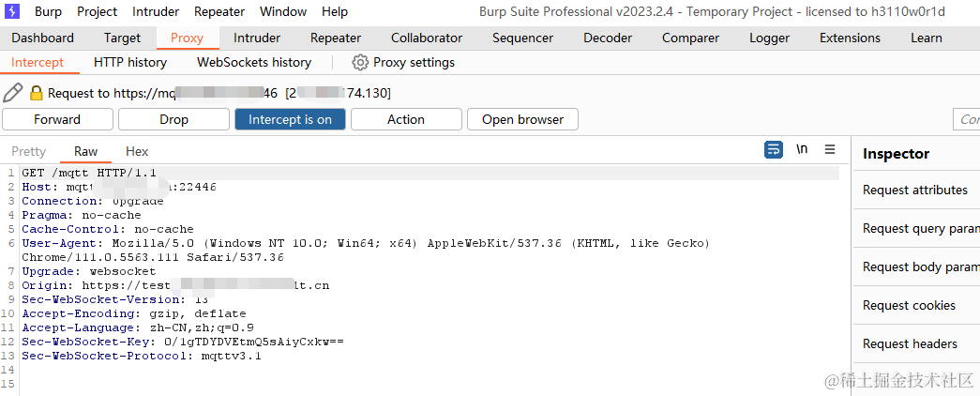
Task: Click the Open browser button
Action: [522, 119]
